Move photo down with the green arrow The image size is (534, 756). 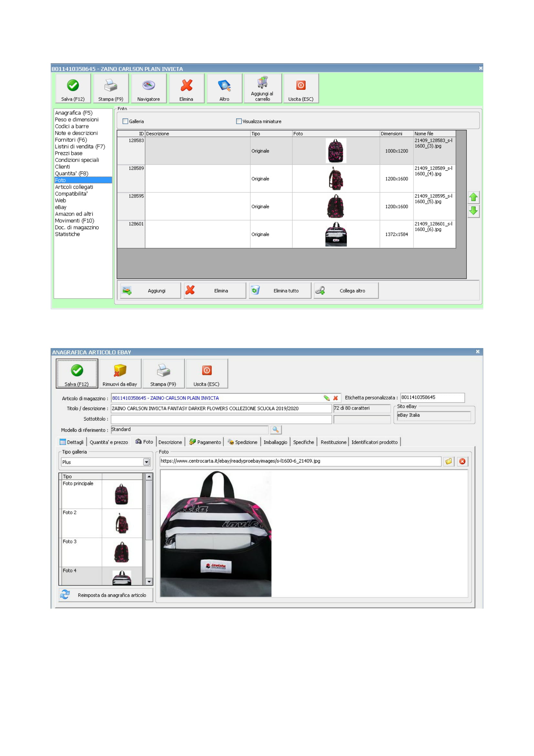point(473,211)
